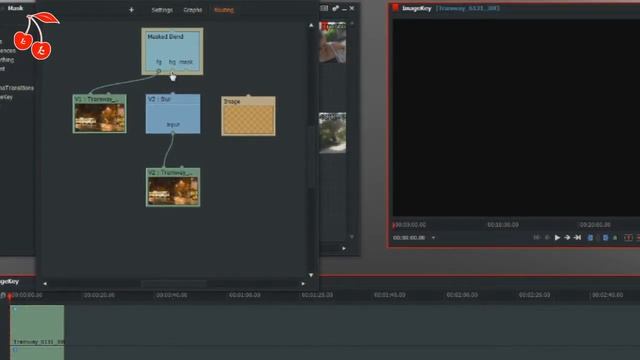Screen dimensions: 640x360
Task: Select the V2 Tramway node below Blur
Action: 173,187
